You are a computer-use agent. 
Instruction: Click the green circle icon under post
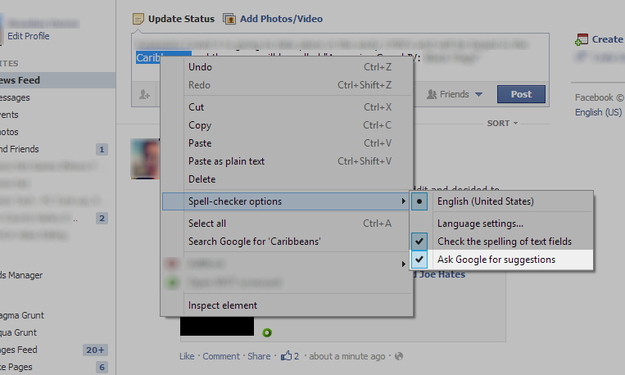(267, 332)
